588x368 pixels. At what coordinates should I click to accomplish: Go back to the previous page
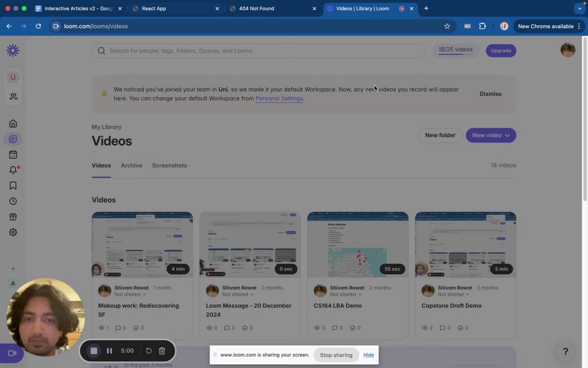(9, 26)
